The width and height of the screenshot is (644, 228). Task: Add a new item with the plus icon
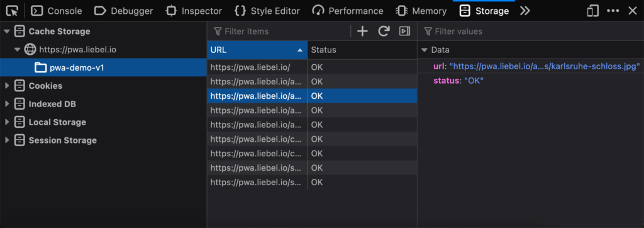coord(362,31)
